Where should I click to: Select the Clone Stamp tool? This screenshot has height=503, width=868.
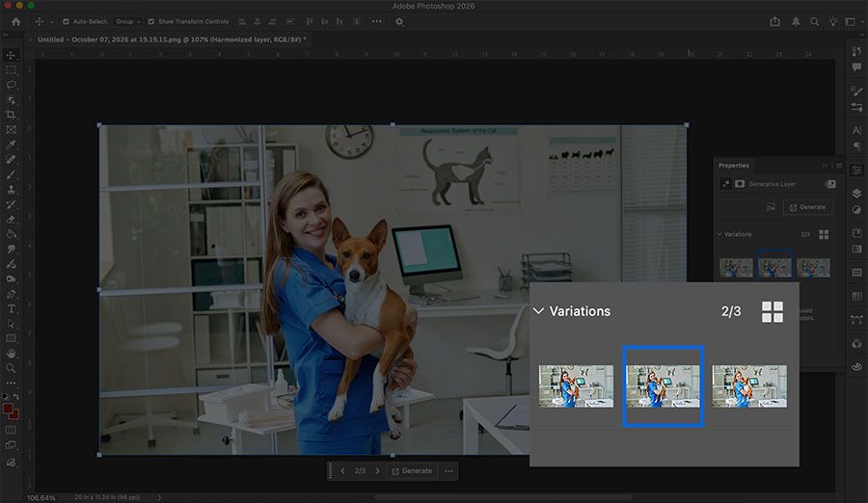pos(11,189)
